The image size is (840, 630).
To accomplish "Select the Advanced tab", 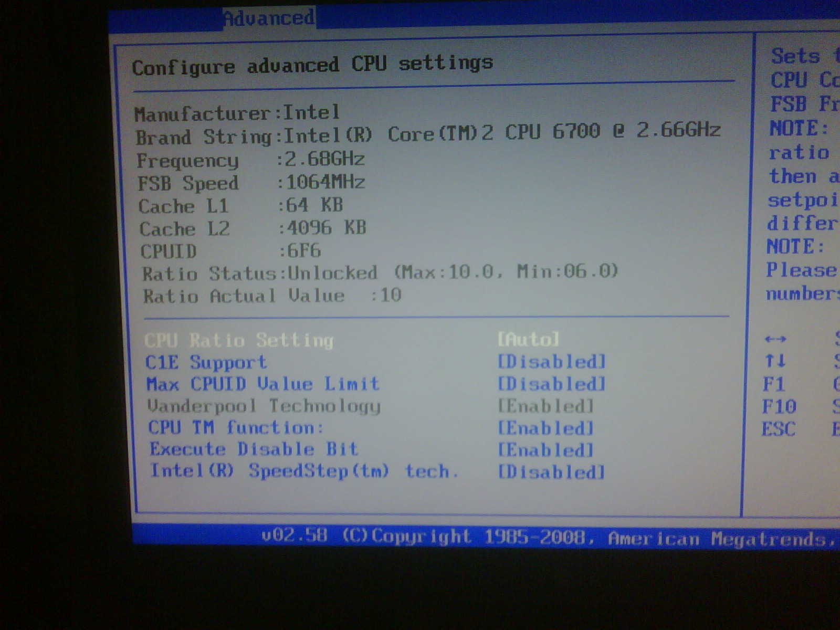I will pos(269,18).
